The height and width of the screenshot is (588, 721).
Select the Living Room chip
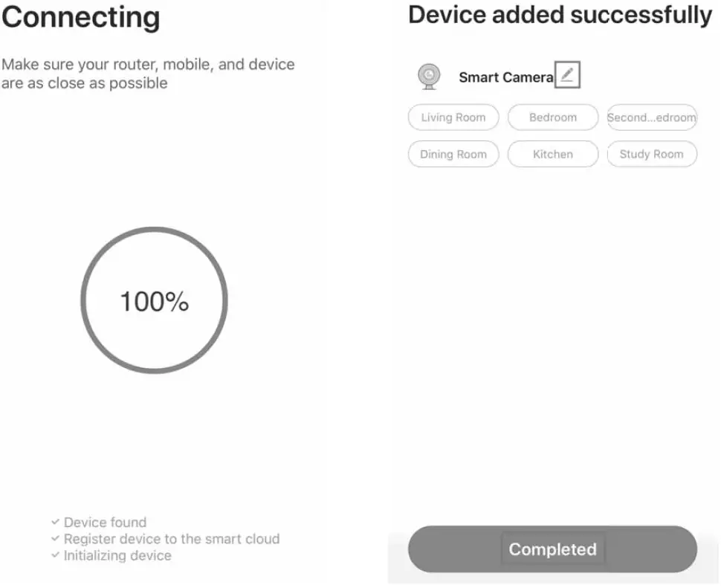(x=453, y=117)
